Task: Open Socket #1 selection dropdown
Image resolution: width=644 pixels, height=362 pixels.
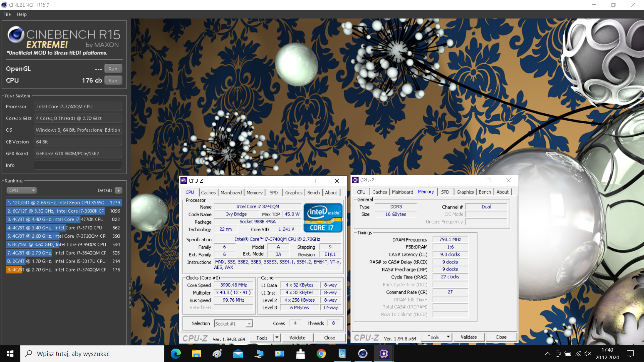Action: 233,323
